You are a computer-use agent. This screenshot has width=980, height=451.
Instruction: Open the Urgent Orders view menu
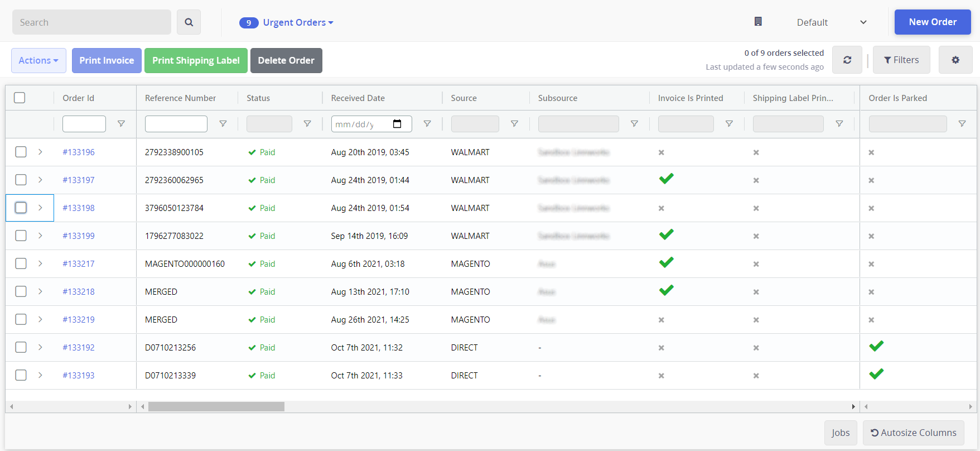(x=298, y=22)
